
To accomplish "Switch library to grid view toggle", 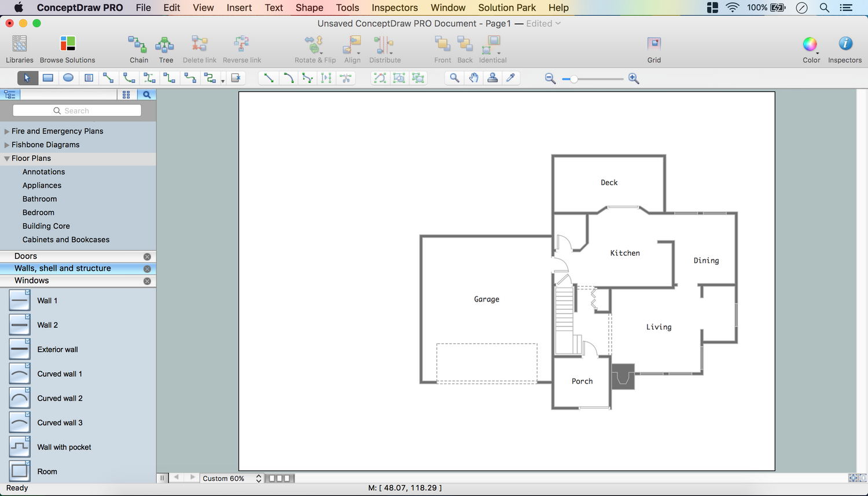I will (126, 94).
